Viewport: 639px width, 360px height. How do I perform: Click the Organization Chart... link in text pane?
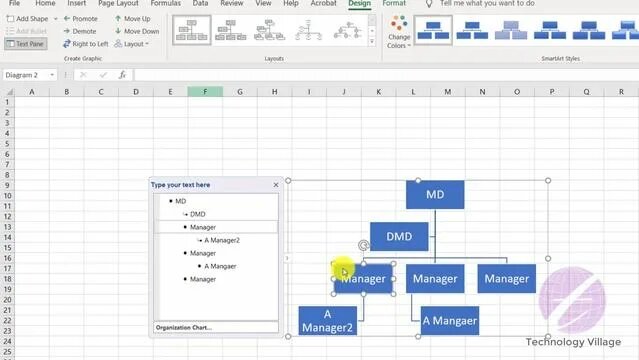coord(183,328)
